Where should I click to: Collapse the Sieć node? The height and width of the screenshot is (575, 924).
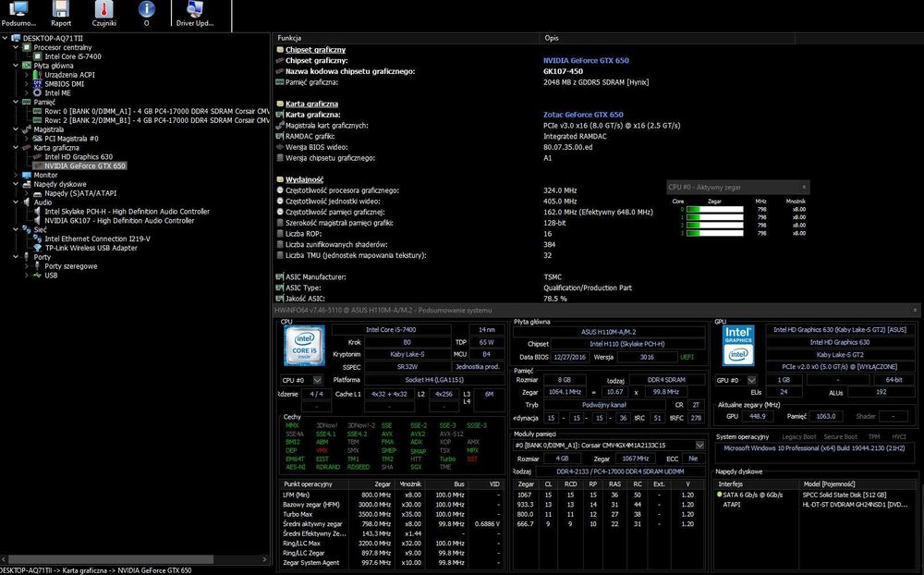[16, 230]
